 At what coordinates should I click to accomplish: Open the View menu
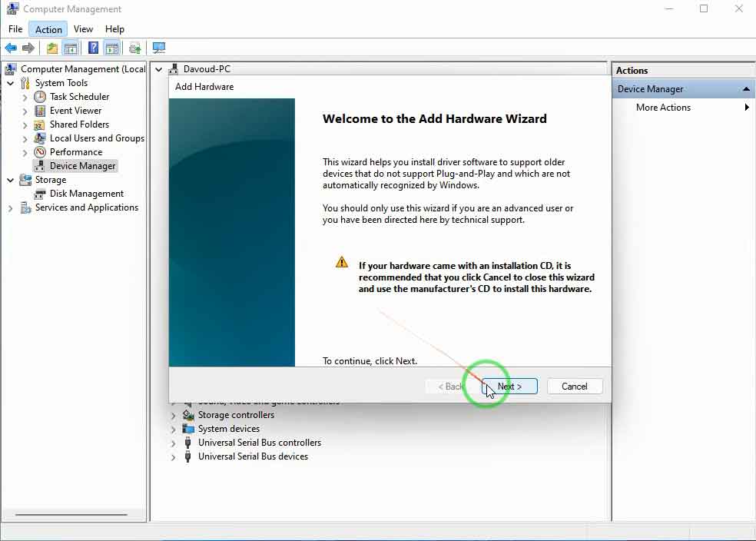83,29
